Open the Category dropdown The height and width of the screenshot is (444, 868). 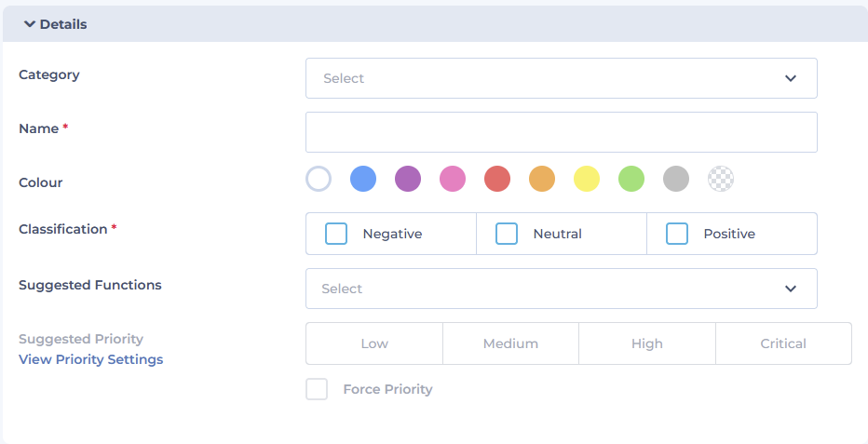click(x=562, y=78)
